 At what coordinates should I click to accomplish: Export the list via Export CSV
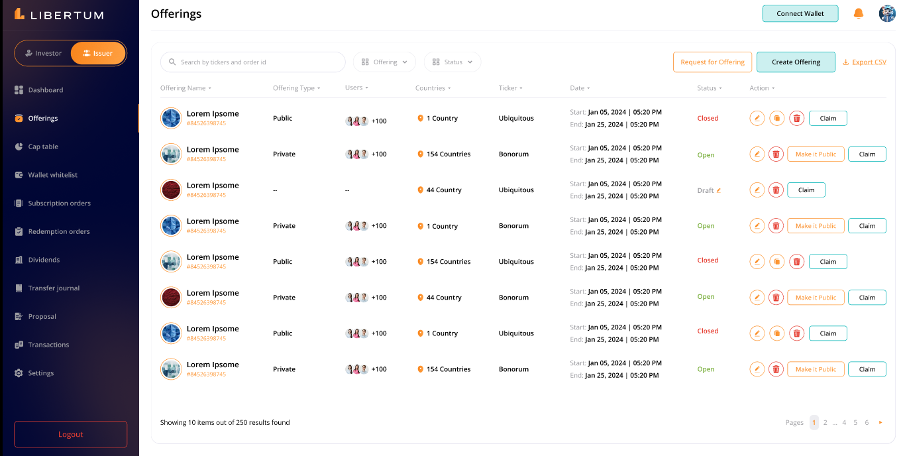(865, 62)
